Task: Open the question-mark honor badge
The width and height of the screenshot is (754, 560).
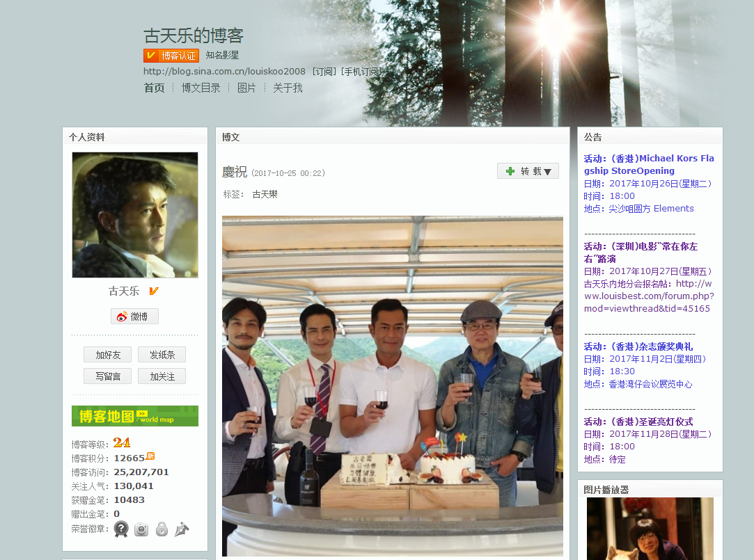Action: coord(121,529)
